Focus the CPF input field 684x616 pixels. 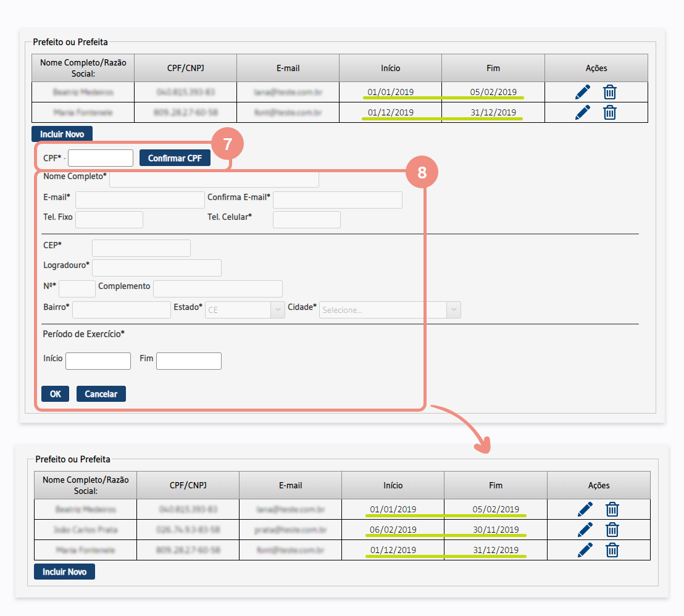click(x=100, y=158)
